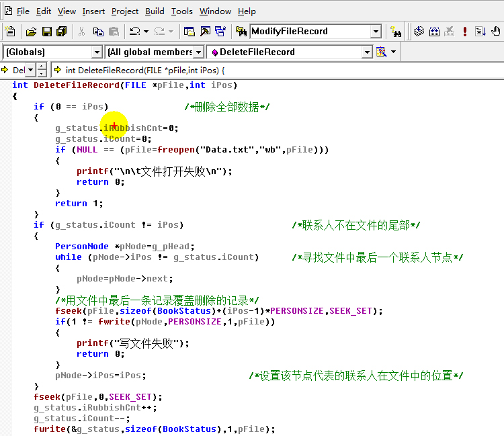Toggle breakpoint with the hand icon
This screenshot has height=436, width=504.
coord(496,31)
